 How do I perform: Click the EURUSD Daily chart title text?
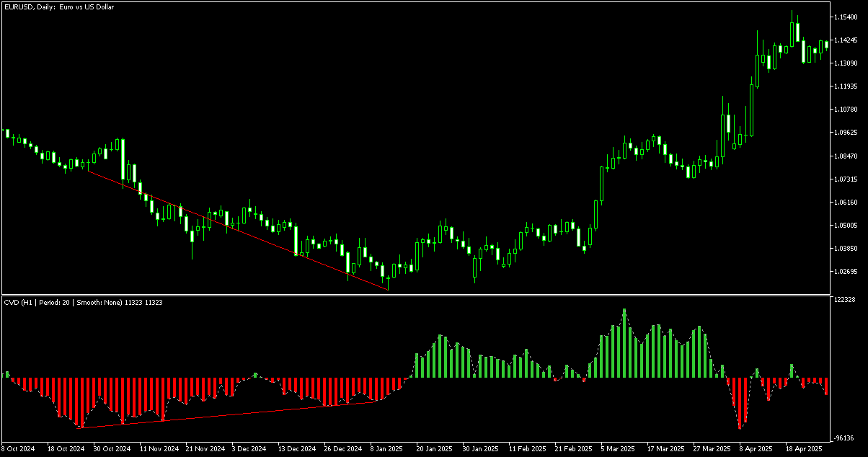(58, 7)
